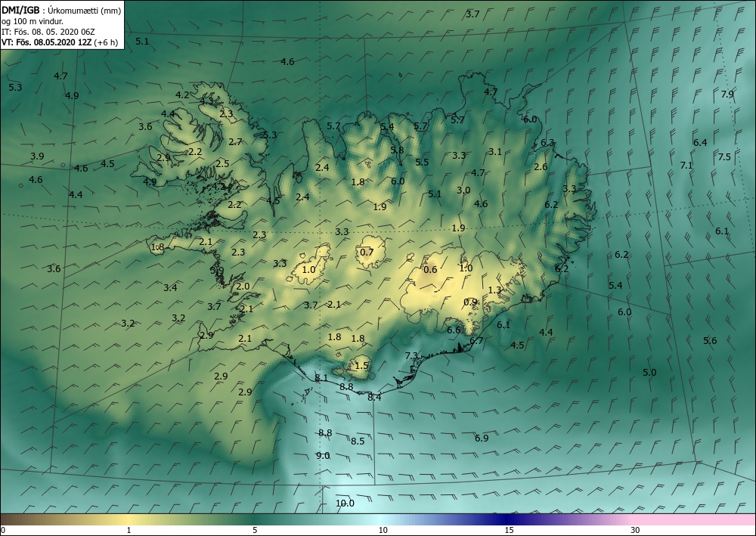The image size is (756, 536).
Task: Click the '6.4' value in the northeast
Action: pyautogui.click(x=700, y=143)
